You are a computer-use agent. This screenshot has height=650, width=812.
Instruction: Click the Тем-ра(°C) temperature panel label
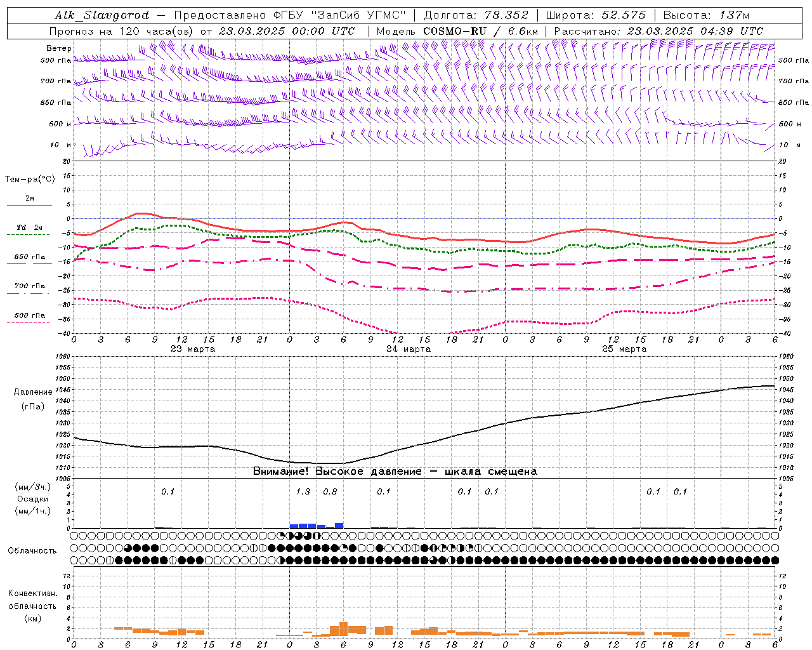pyautogui.click(x=30, y=180)
